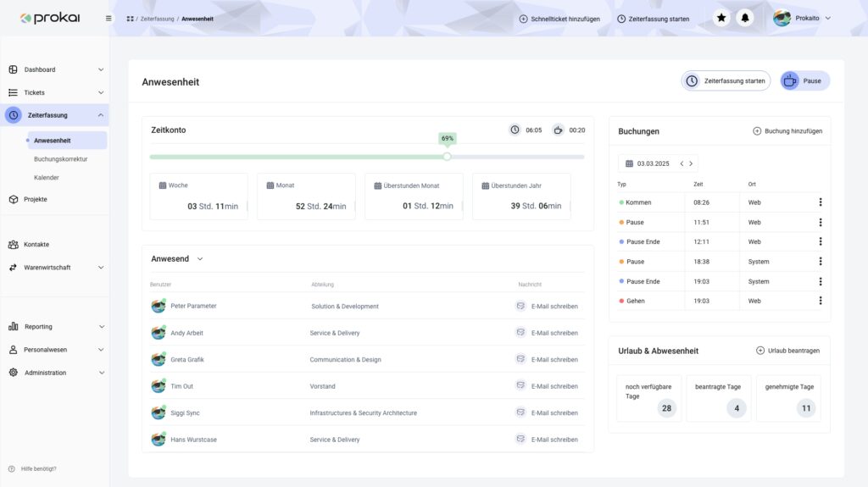Screen dimensions: 868x487
Task: Click the Pause button
Action: coord(804,81)
